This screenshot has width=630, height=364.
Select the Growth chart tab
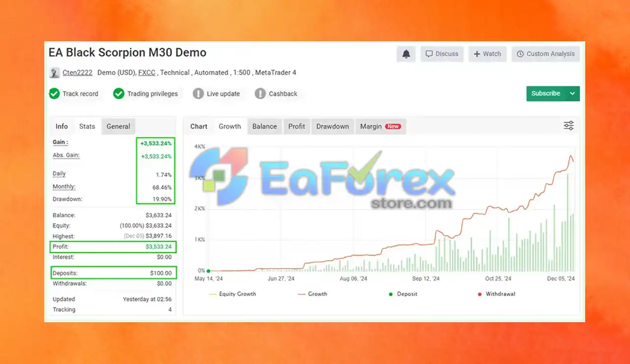[230, 126]
